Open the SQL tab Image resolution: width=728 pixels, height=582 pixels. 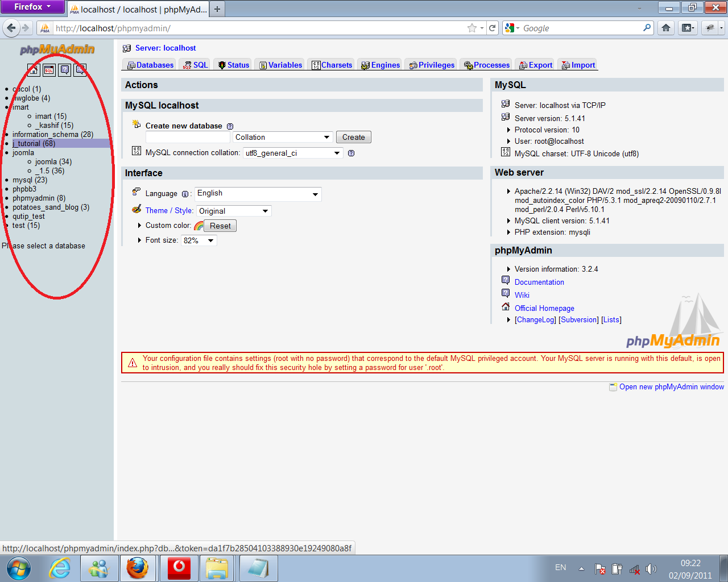195,65
